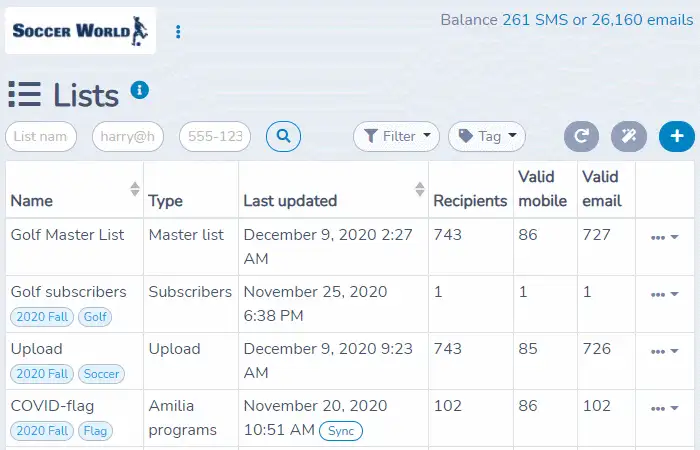
Task: Click the balance SMS and emails link
Action: tap(598, 20)
